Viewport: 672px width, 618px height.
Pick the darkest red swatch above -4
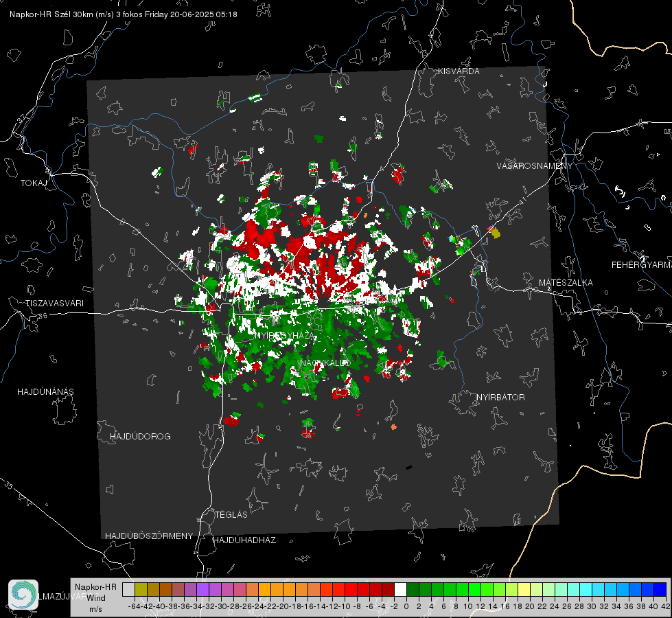(x=388, y=589)
